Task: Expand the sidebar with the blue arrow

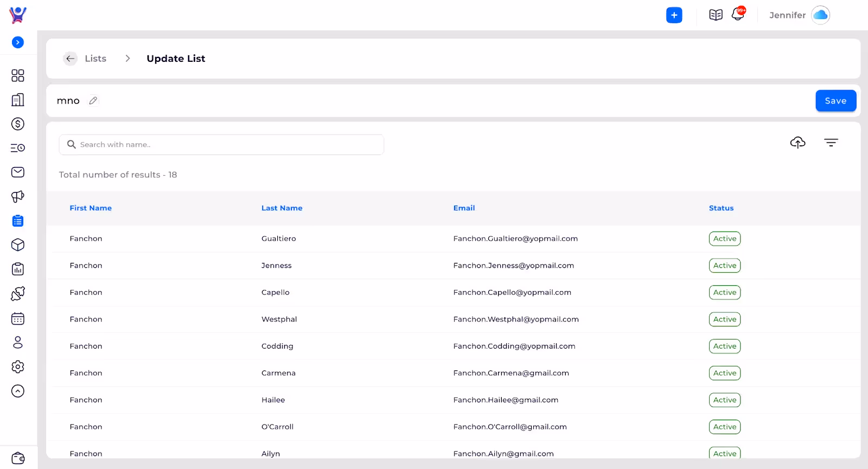Action: 18,42
